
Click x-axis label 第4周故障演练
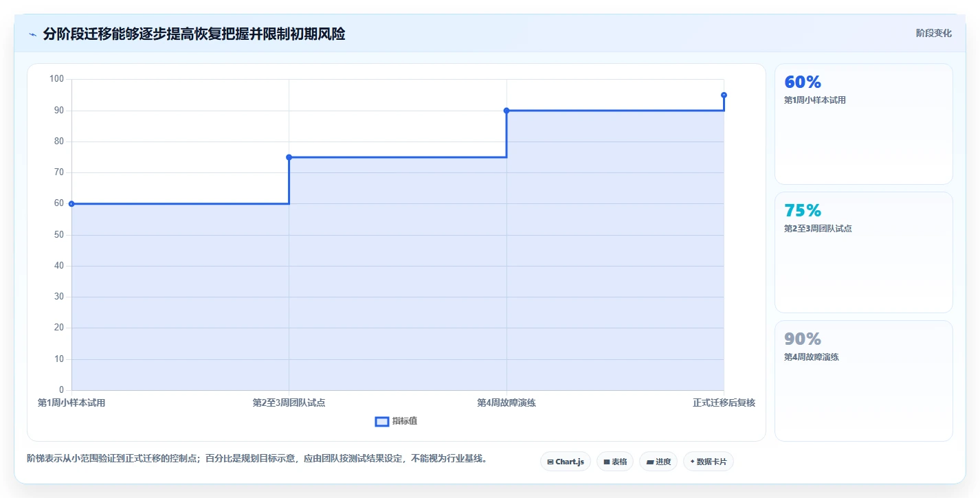[506, 403]
